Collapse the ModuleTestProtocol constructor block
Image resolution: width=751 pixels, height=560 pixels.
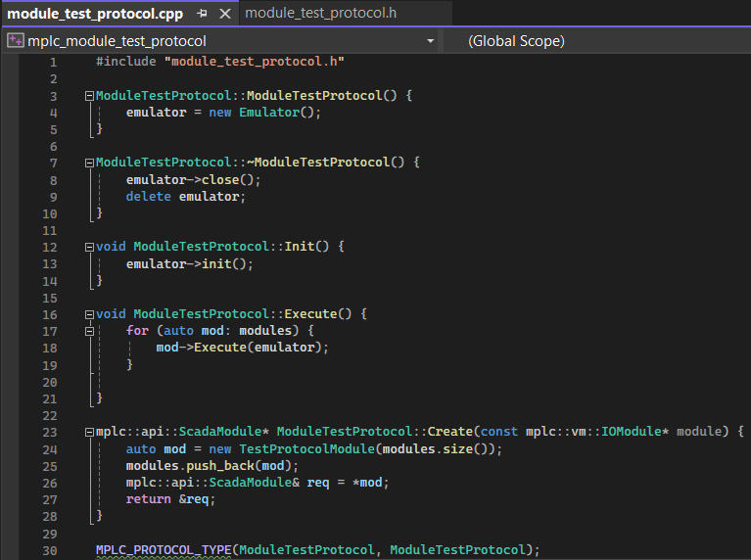click(89, 96)
